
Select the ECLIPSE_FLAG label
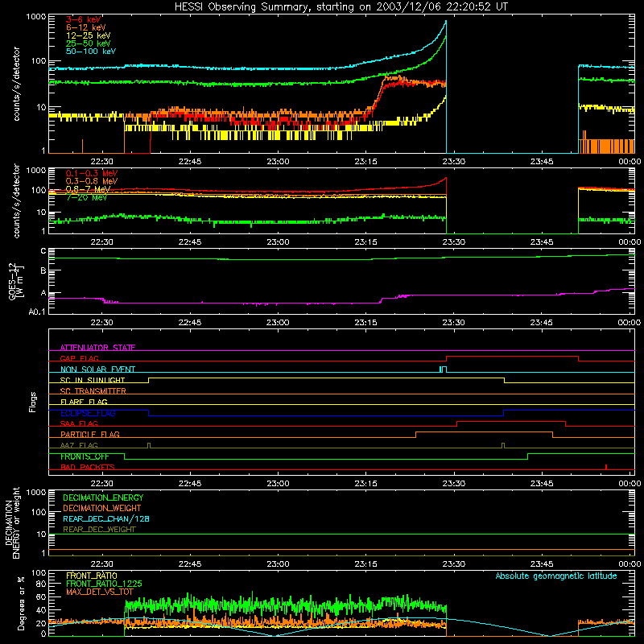tap(88, 413)
